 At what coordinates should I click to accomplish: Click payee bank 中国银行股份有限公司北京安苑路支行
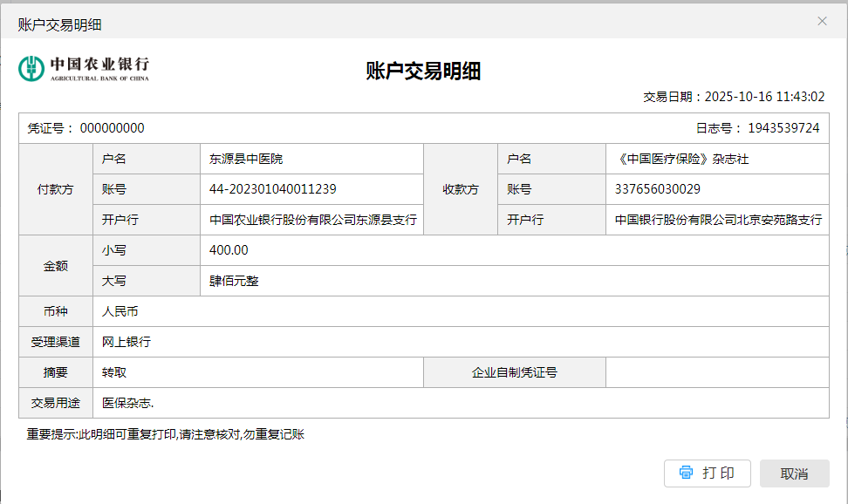tap(718, 220)
